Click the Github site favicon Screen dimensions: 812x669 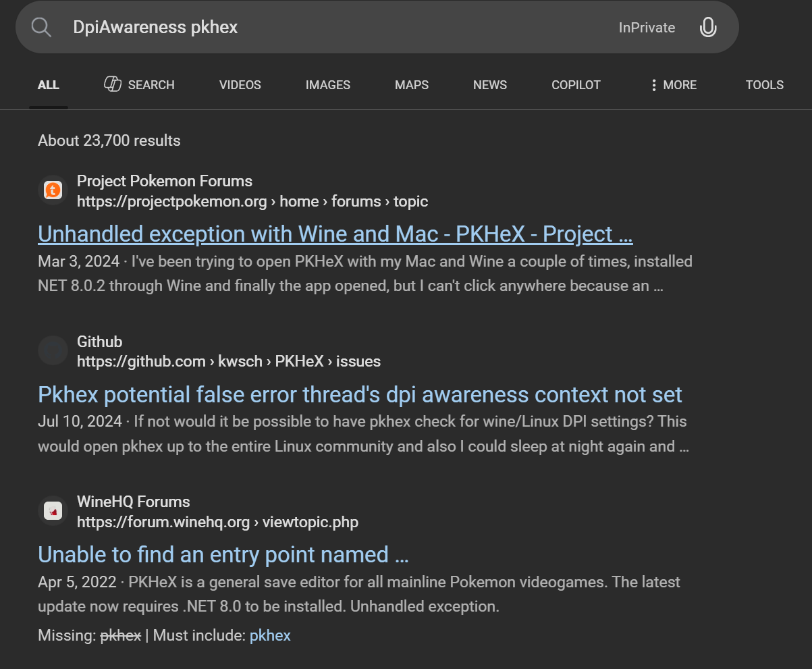[x=53, y=351]
